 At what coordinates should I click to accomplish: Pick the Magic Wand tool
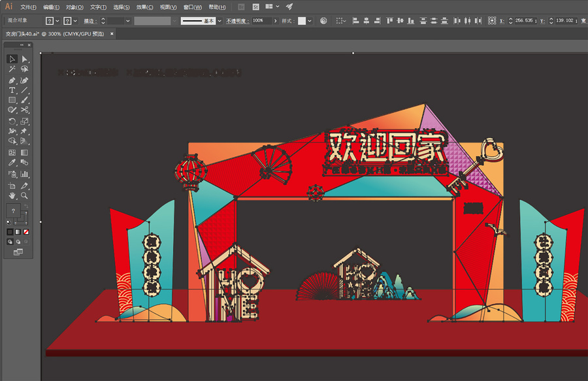coord(12,69)
